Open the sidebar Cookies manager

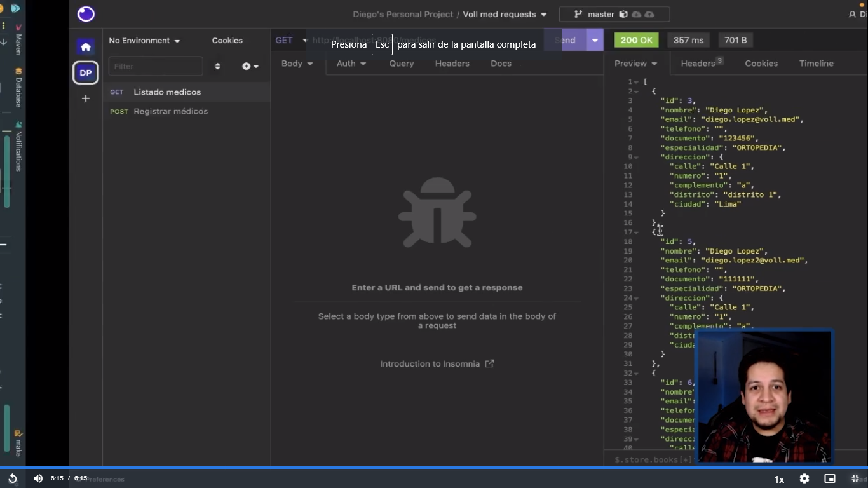[227, 41]
